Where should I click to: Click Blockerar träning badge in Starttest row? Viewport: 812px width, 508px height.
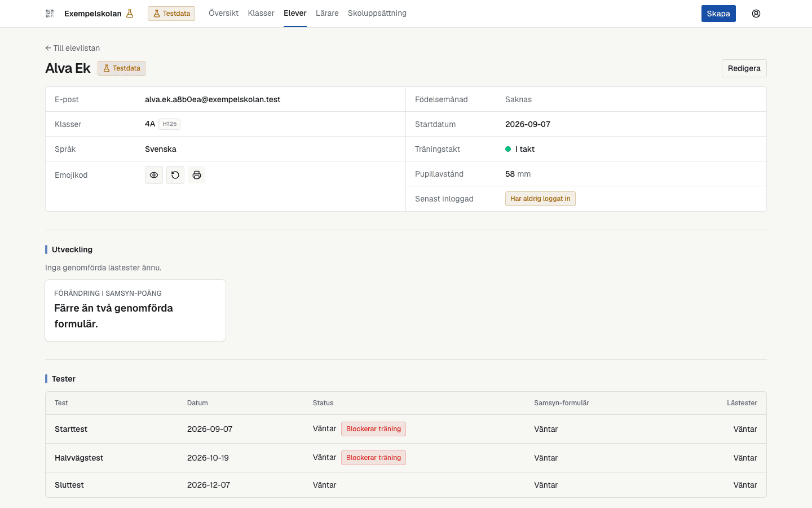[373, 429]
